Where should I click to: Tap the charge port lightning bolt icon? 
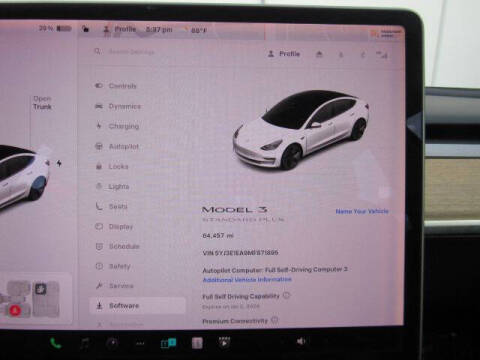(x=59, y=163)
